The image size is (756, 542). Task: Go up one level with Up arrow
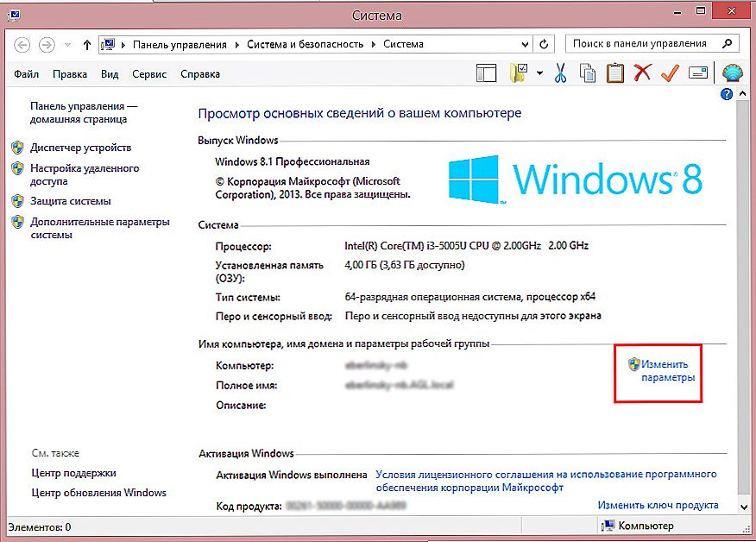pyautogui.click(x=87, y=45)
